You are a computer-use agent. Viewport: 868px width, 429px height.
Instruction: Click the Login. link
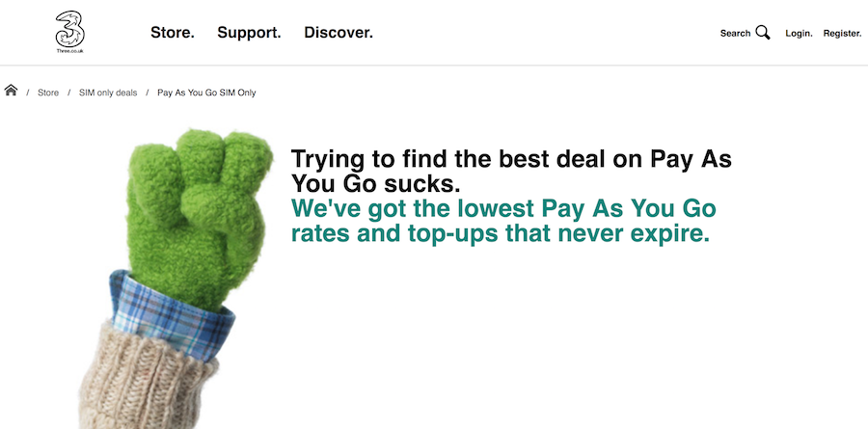pos(799,34)
